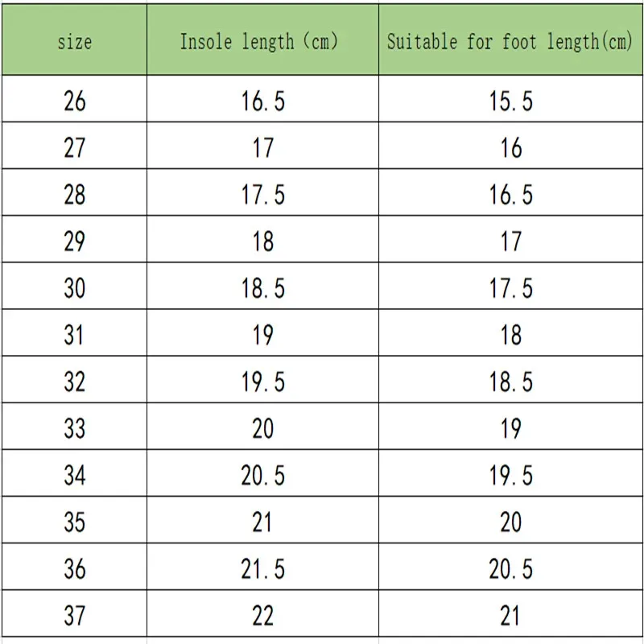Select the size 35 cell
The image size is (644, 644).
click(74, 520)
